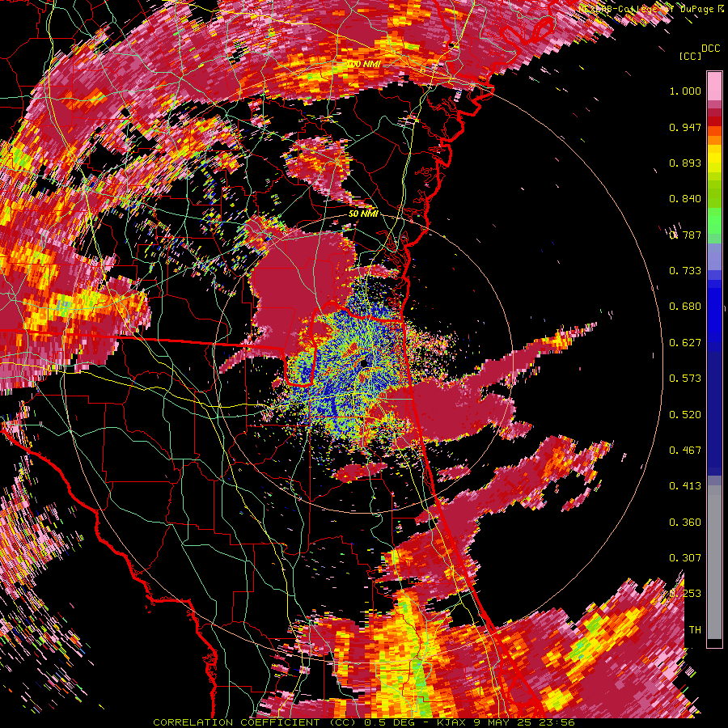Click the black KJAX radar site dot at center
The image size is (728, 728).
[365, 363]
